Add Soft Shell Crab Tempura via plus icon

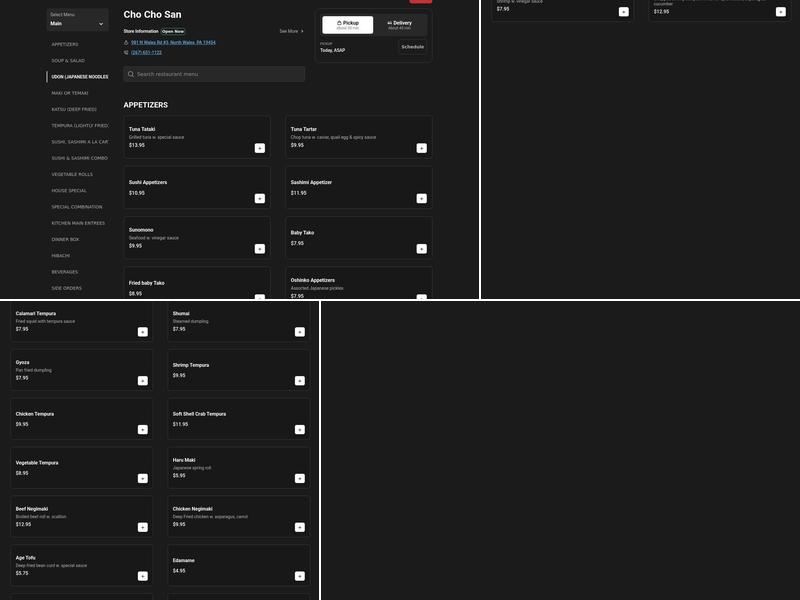pos(299,430)
